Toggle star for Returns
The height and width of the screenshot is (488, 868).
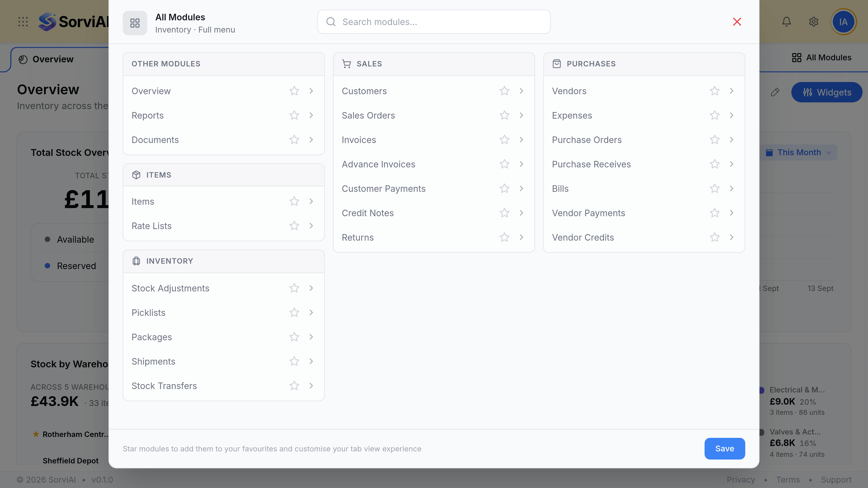pyautogui.click(x=505, y=237)
